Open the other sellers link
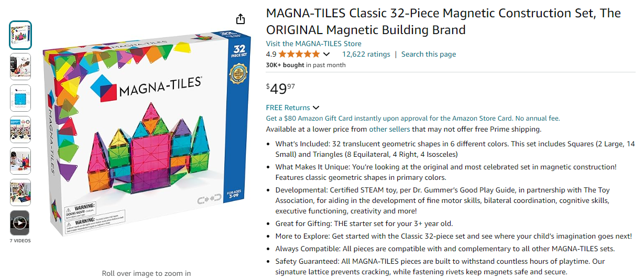This screenshot has width=644, height=279. pyautogui.click(x=389, y=129)
